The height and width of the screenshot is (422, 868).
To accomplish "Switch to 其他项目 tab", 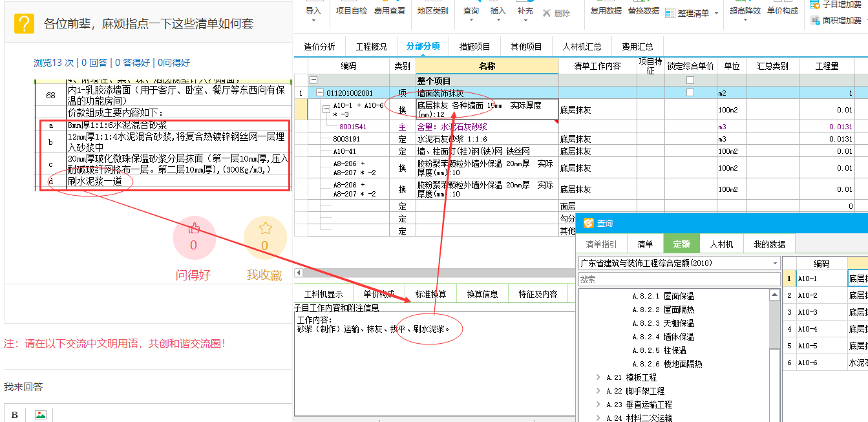I will coord(526,47).
